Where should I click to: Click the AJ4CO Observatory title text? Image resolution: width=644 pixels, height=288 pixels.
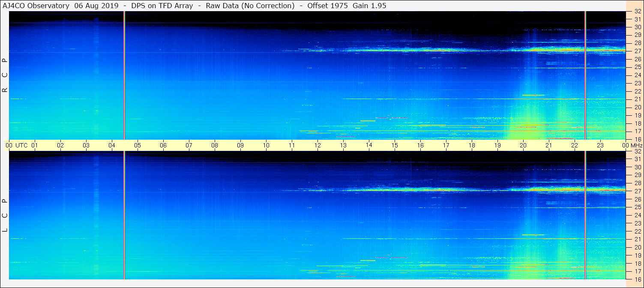[x=37, y=6]
